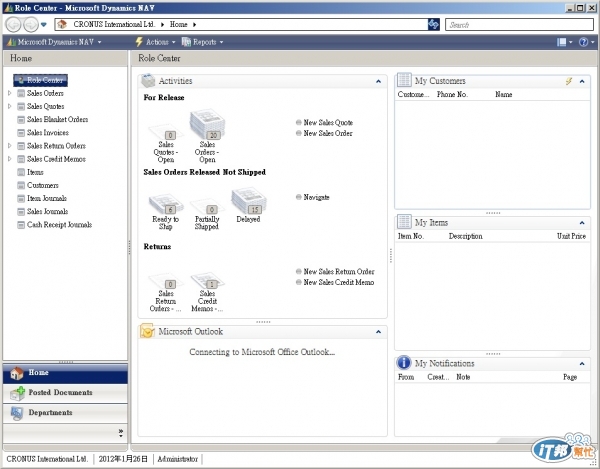Click the Ready to Ship cue icon
The height and width of the screenshot is (469, 600).
(166, 204)
